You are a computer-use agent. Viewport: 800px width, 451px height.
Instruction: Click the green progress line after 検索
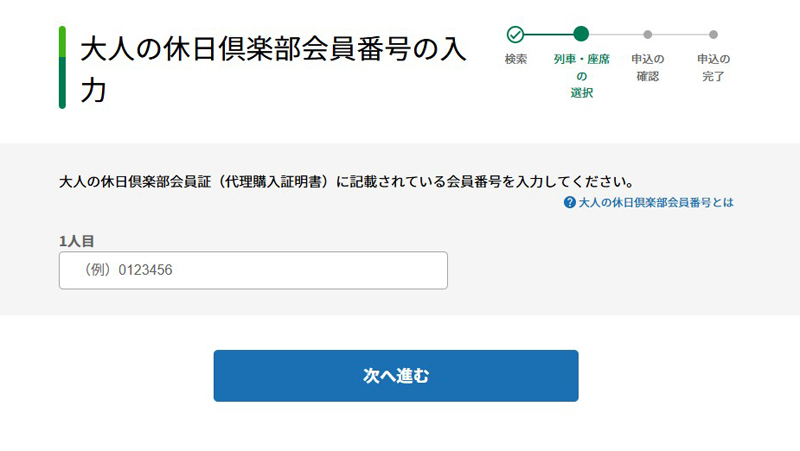click(548, 34)
